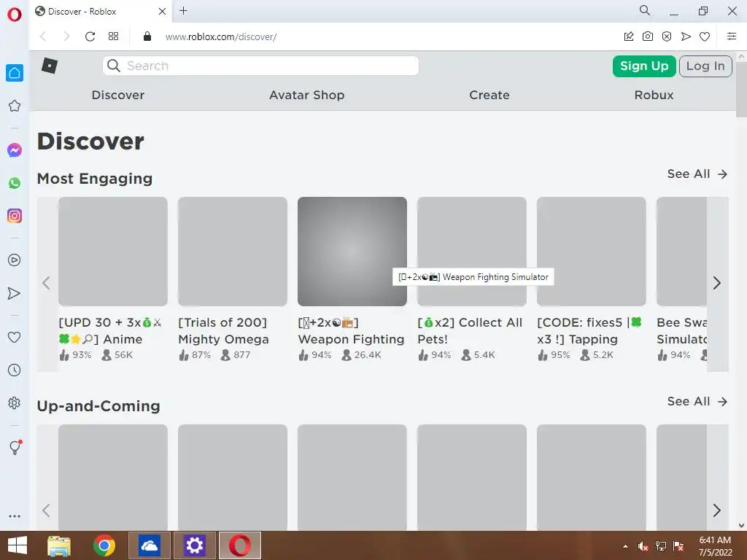
Task: Show hidden system tray icons
Action: [625, 546]
